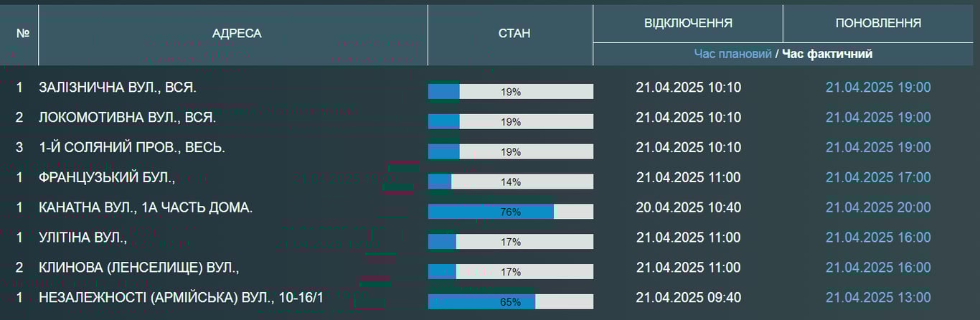
Task: Open the КАНАТНА ВУЛ., 1А address entry
Action: point(146,208)
